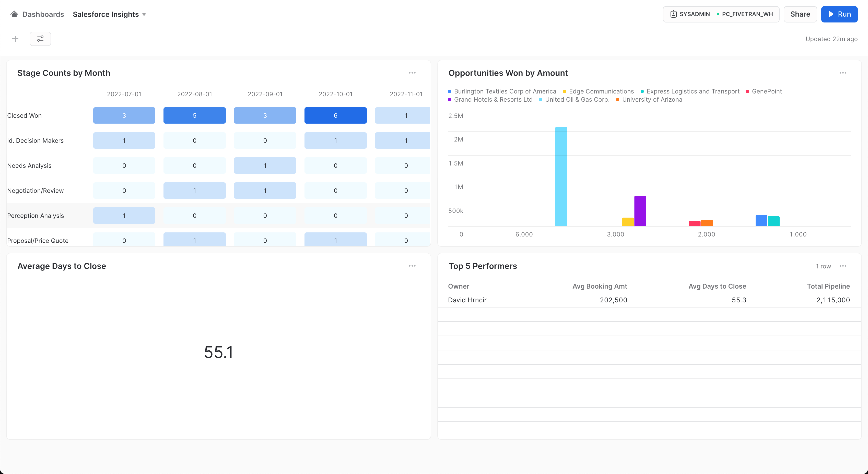Select Dashboards in the breadcrumb
Screen dimensions: 868x474
pos(43,14)
